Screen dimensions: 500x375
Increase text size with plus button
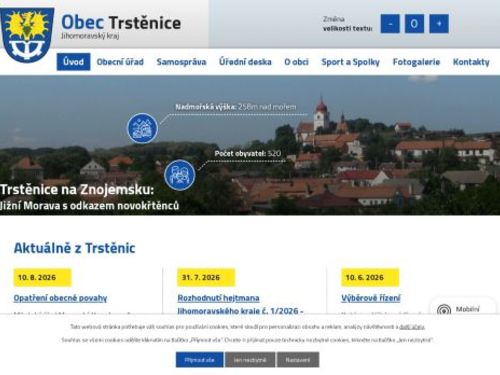coord(439,24)
